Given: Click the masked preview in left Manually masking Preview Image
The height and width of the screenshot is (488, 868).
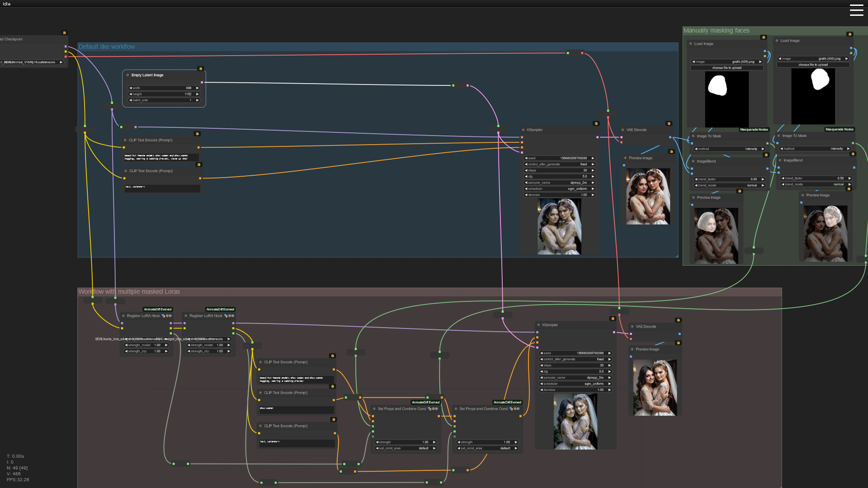Looking at the screenshot, I should pyautogui.click(x=716, y=236).
